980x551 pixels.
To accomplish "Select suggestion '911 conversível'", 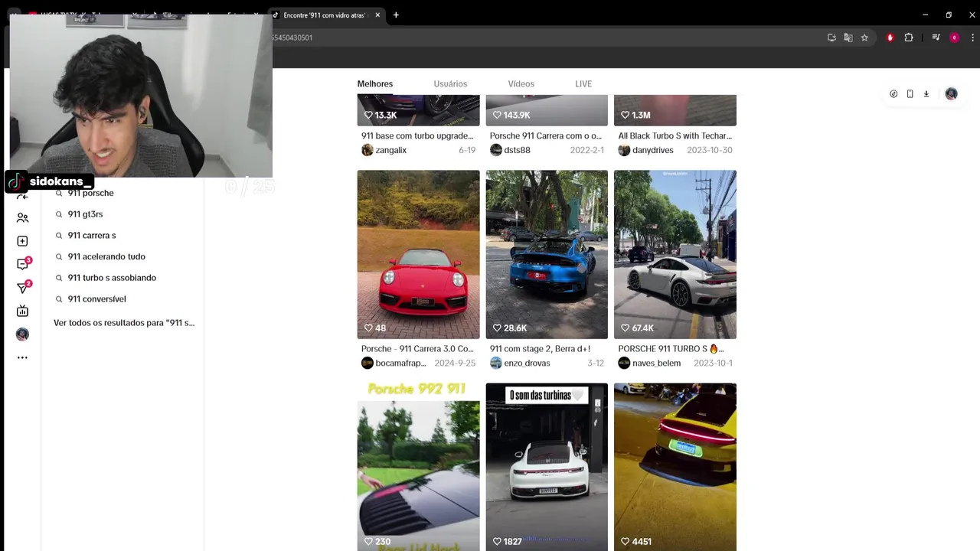I will point(96,299).
